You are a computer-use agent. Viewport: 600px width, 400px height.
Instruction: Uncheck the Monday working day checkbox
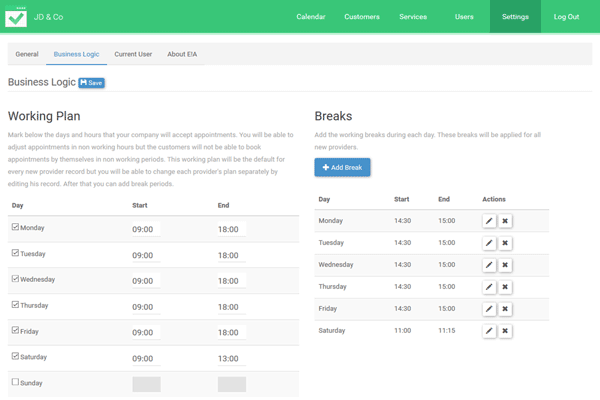point(15,228)
